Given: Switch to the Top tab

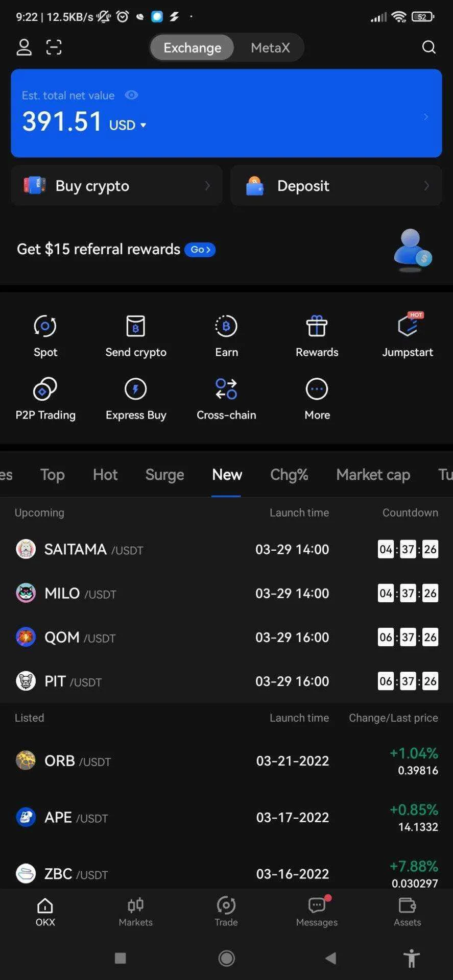Looking at the screenshot, I should tap(53, 475).
